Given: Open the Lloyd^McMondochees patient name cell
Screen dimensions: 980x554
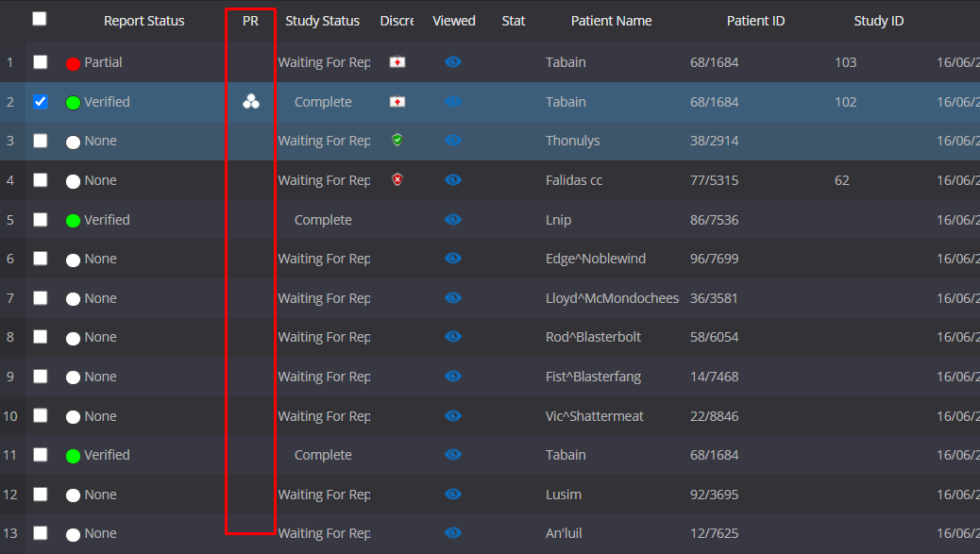Looking at the screenshot, I should click(612, 298).
